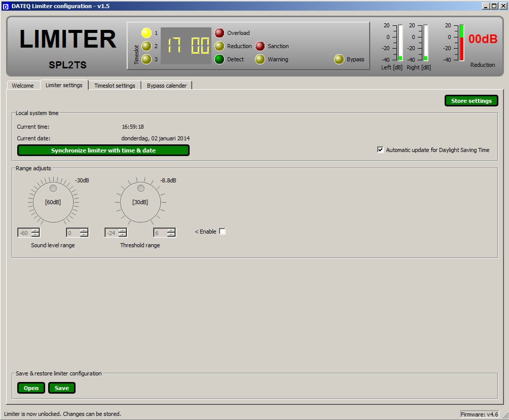Click the Left dB level meter
509x420 pixels.
pos(401,43)
